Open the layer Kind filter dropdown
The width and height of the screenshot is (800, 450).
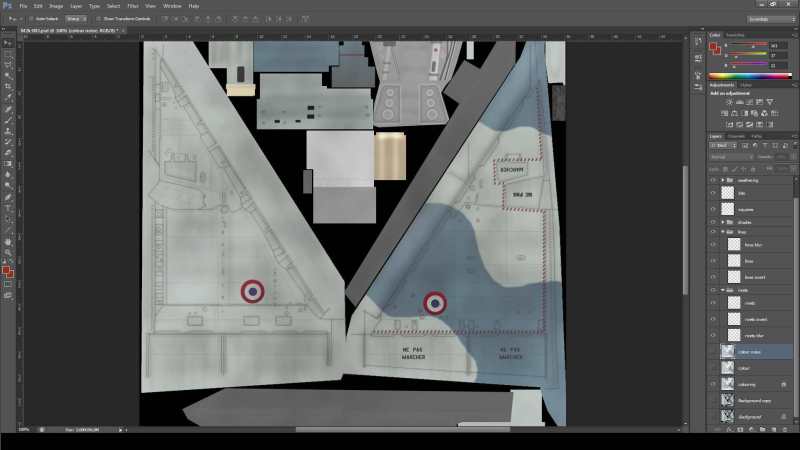[x=723, y=146]
